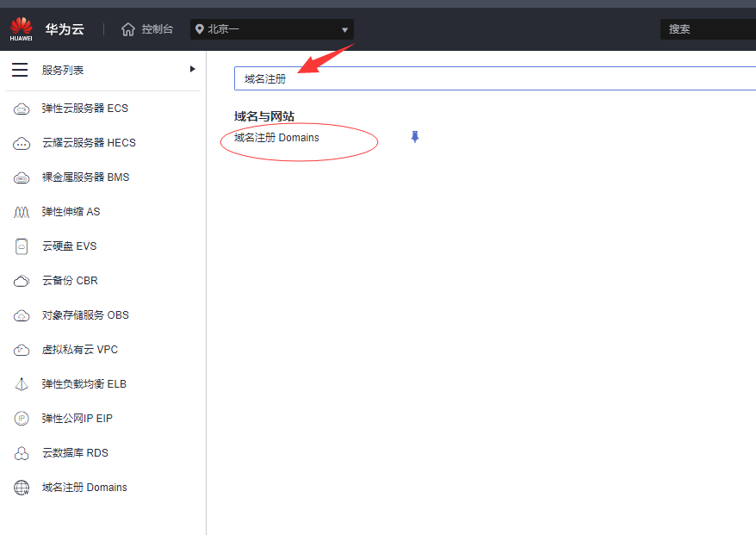756x535 pixels.
Task: Click the service search field containing 域名注册
Action: point(495,78)
